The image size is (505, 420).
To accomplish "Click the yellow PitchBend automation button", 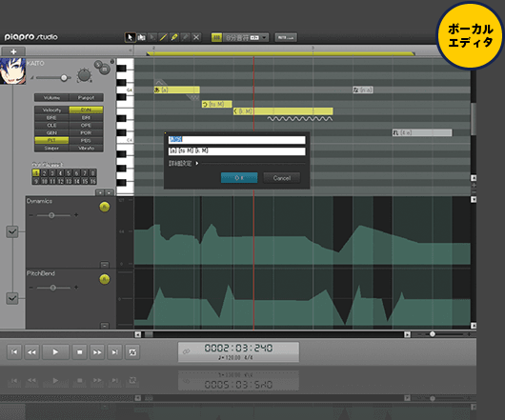I will coord(105,279).
